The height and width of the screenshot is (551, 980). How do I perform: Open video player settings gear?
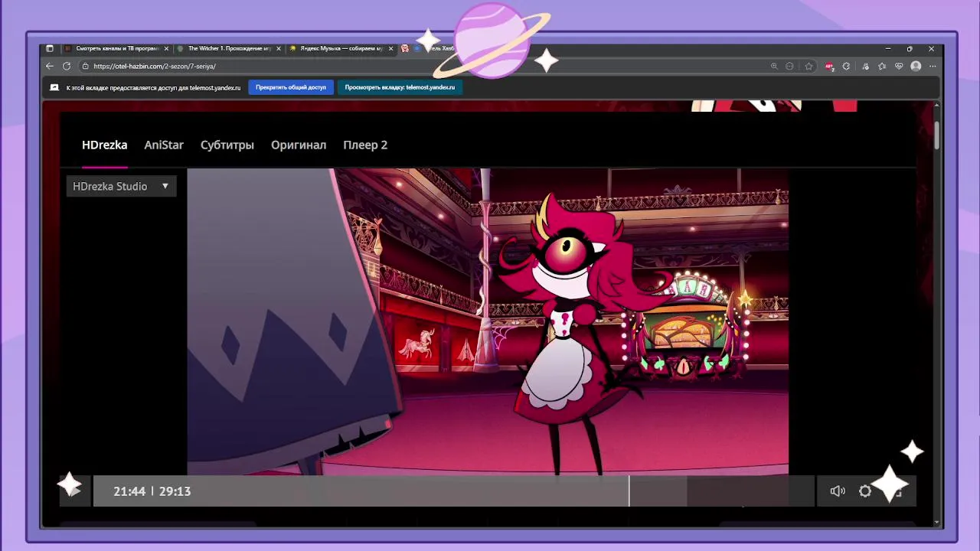click(x=865, y=491)
